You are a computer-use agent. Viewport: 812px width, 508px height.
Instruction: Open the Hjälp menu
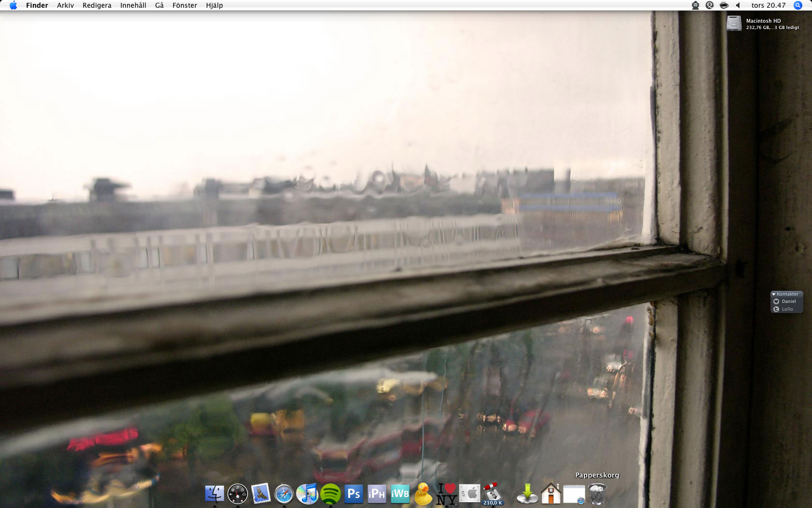pyautogui.click(x=214, y=5)
